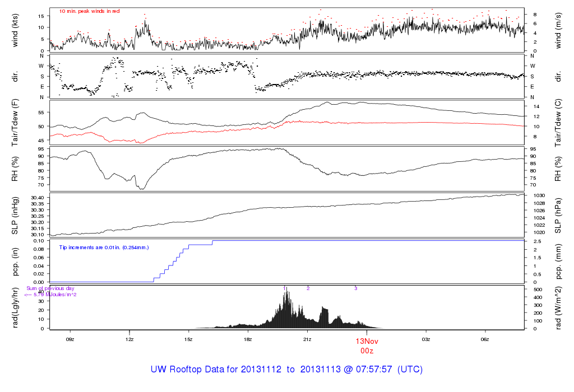Screen dimensions: 574x392
Task: Click the 'rad (W/m^2)' axis label
Action: coord(558,308)
